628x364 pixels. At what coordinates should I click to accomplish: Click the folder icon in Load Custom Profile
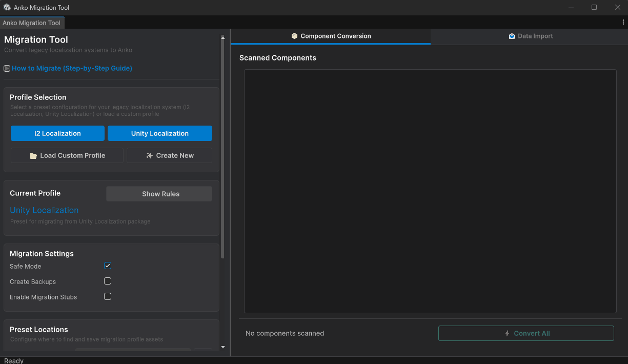[33, 155]
